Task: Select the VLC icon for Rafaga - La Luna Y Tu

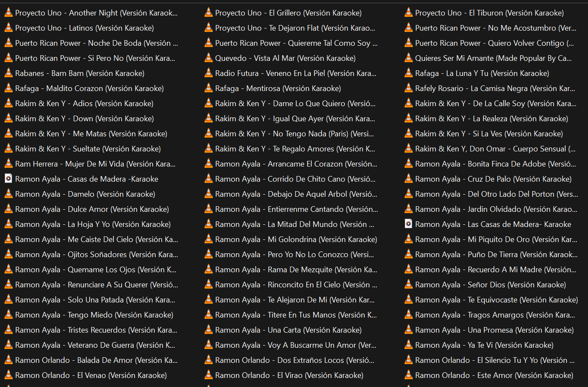Action: point(408,73)
